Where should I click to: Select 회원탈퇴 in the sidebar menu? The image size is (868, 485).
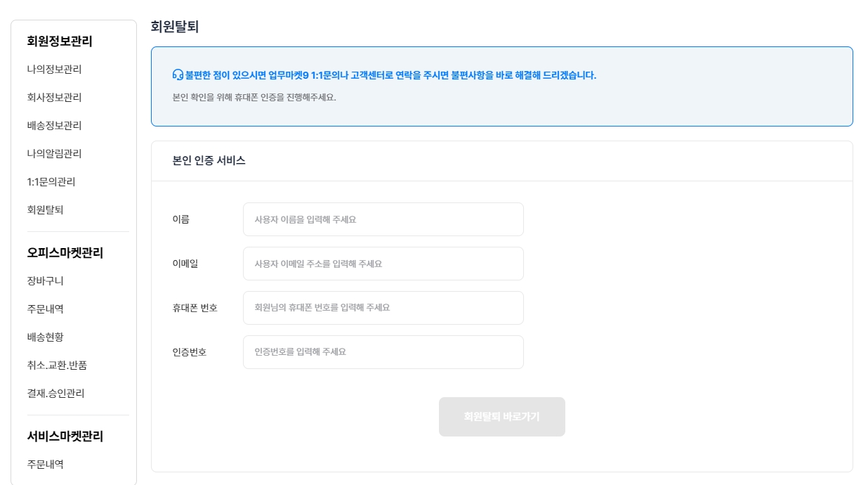pyautogui.click(x=45, y=209)
